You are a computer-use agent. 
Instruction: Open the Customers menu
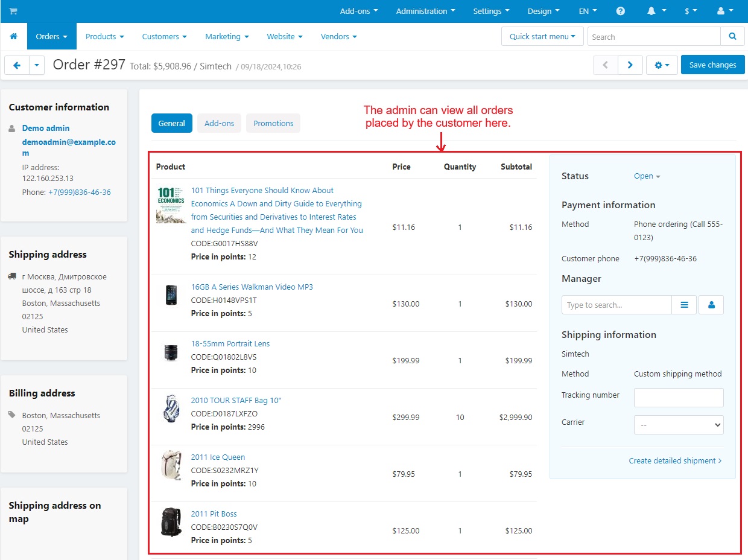point(165,37)
